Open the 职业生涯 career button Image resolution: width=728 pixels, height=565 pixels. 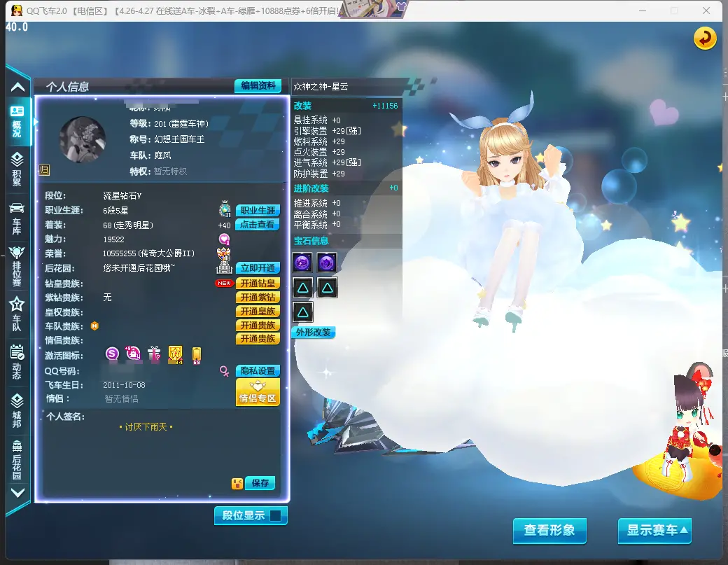pyautogui.click(x=258, y=210)
